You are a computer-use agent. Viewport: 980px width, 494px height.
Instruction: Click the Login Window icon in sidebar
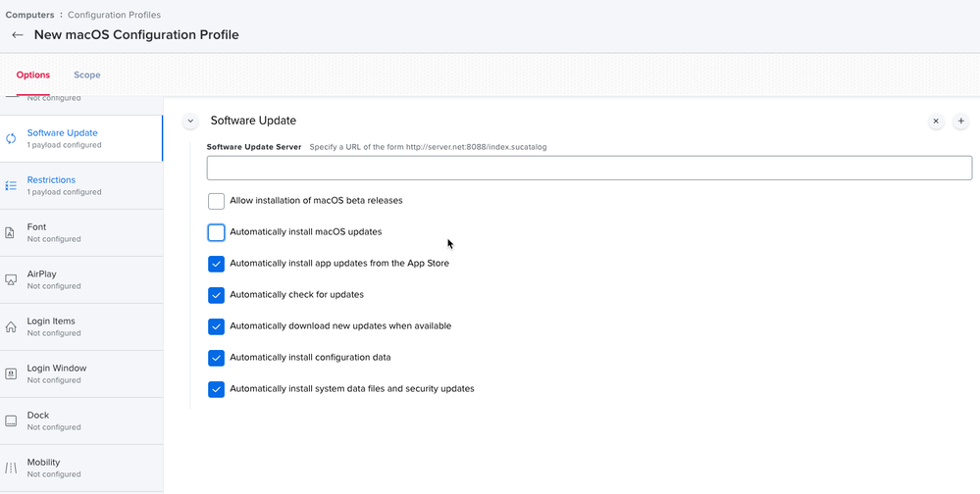[x=11, y=374]
